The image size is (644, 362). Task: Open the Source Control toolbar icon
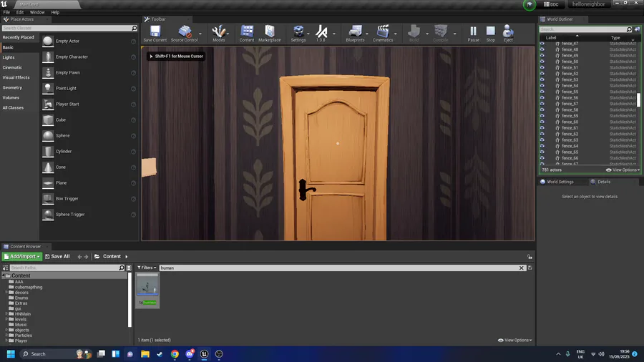185,31
